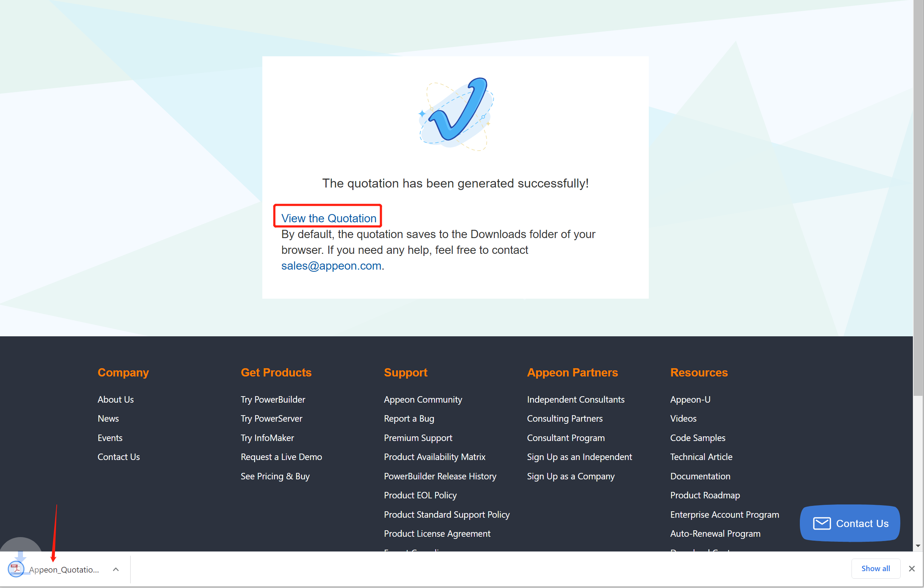Open the News footer link
924x588 pixels.
point(108,418)
